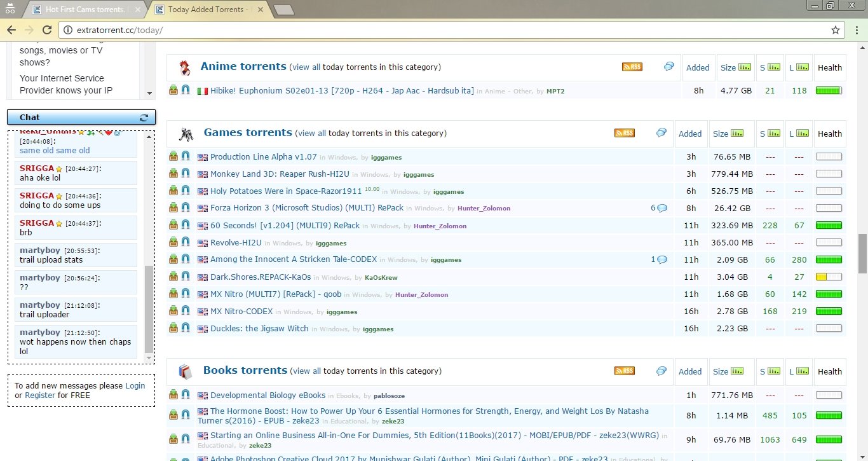This screenshot has width=868, height=461.
Task: Open Forza Horizon 3 comments bubble (6)
Action: (x=662, y=208)
